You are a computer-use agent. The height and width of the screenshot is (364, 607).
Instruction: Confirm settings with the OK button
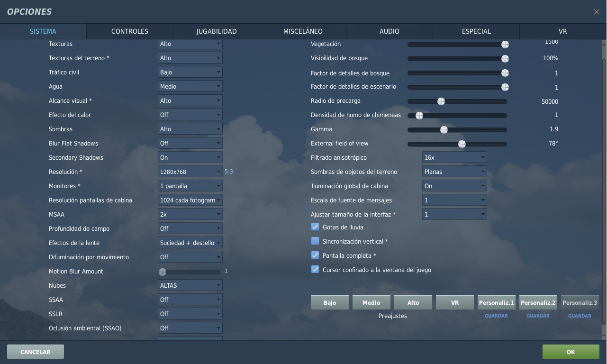571,352
